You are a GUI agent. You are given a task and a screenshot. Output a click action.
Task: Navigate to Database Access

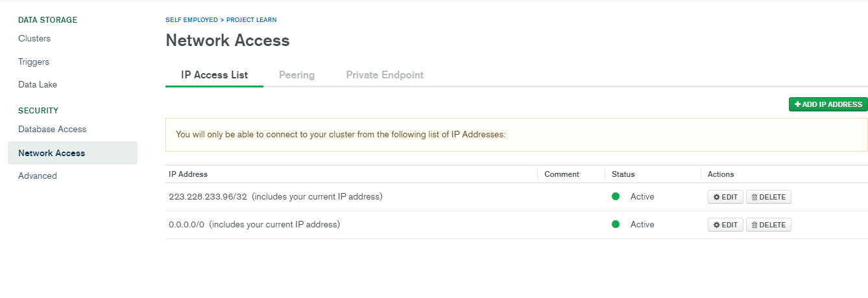click(x=52, y=130)
